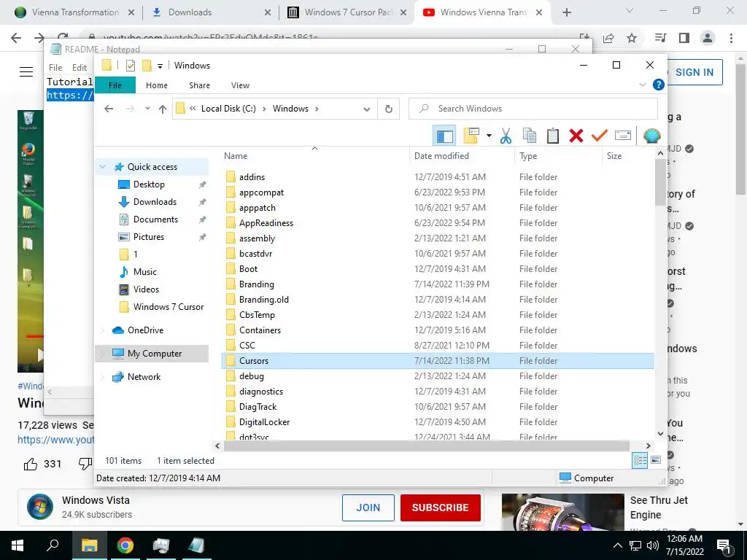747x560 pixels.
Task: Switch to details view icon in status bar
Action: coord(640,460)
